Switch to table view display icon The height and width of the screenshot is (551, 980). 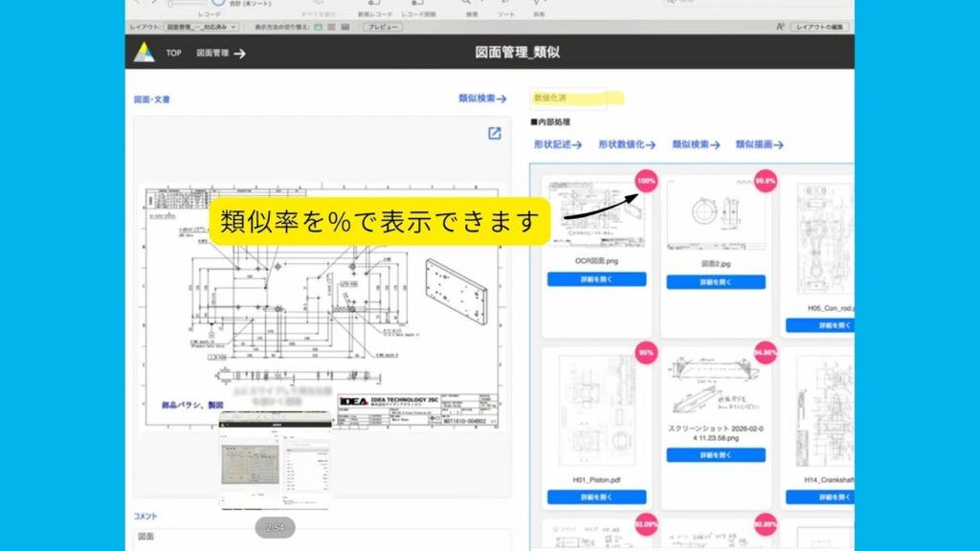point(345,27)
